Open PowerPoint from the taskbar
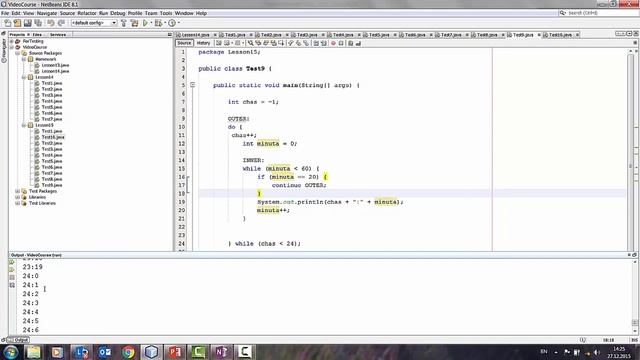Image resolution: width=640 pixels, height=360 pixels. [x=175, y=352]
